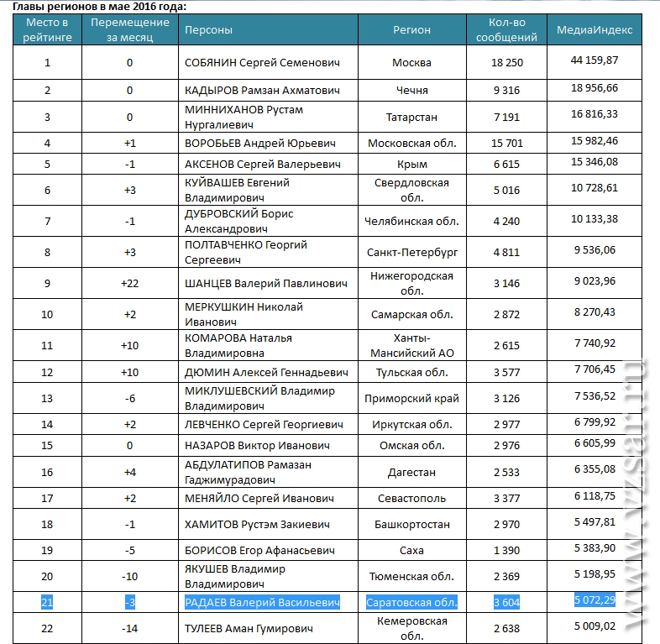This screenshot has height=644, width=660.
Task: Select the name КАДЫРОВ Рамзан Ахматович
Action: tap(262, 91)
